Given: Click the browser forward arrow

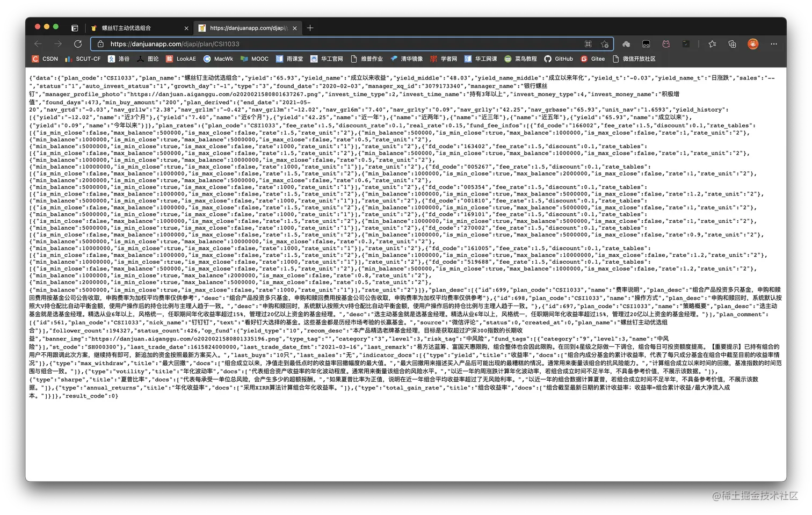Looking at the screenshot, I should 58,44.
